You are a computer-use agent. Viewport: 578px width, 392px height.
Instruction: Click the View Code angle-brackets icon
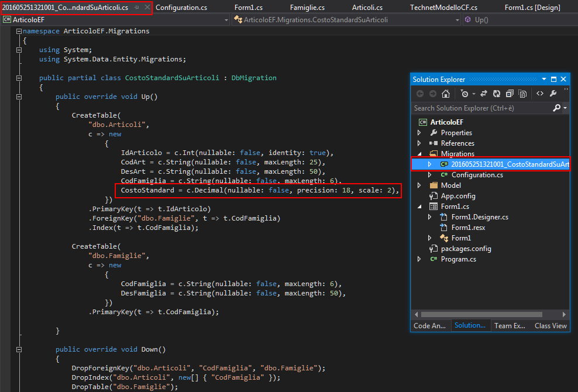540,94
